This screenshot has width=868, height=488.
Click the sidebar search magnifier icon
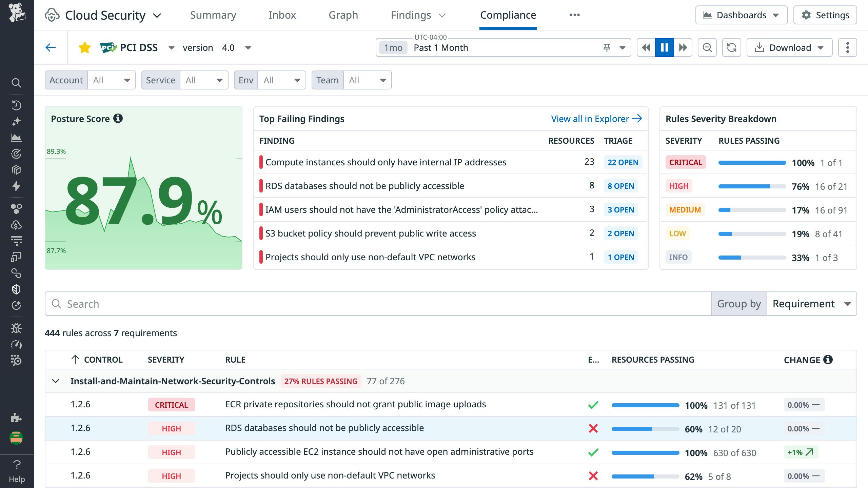[x=16, y=83]
